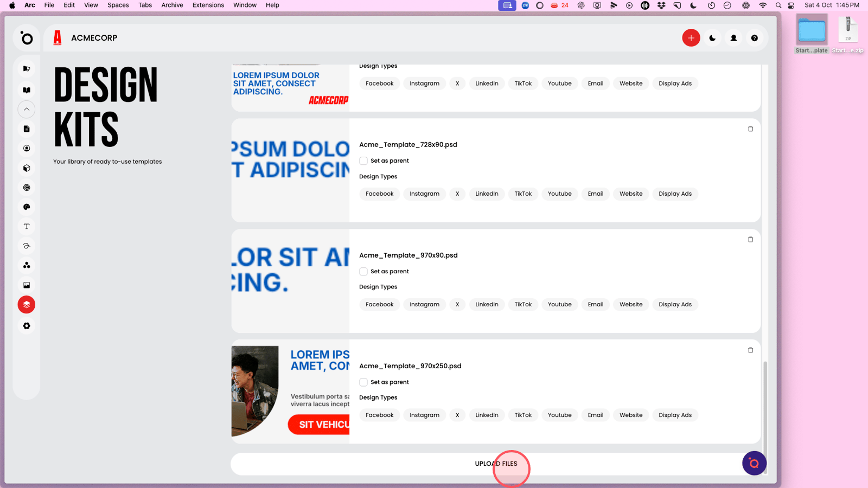Open the book icon in the sidebar
This screenshot has height=488, width=868.
click(27, 90)
